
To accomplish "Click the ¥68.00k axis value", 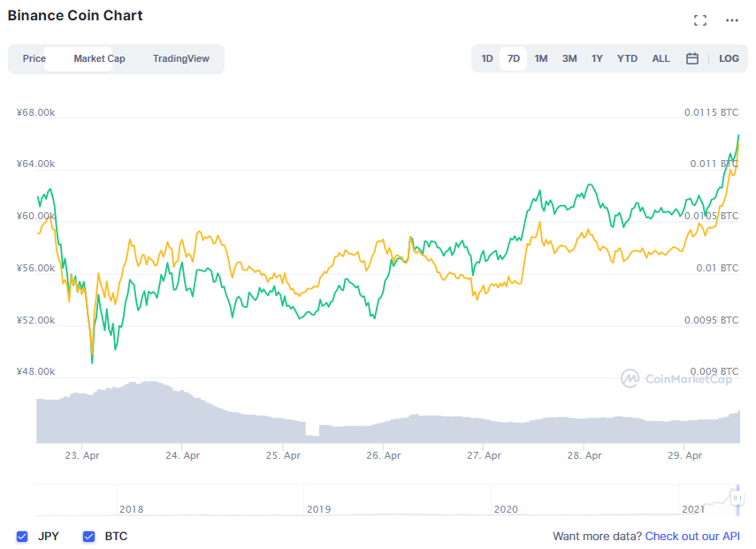I will coord(35,112).
